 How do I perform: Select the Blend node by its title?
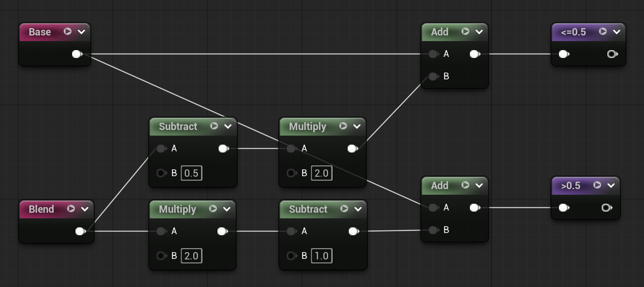[x=42, y=209]
